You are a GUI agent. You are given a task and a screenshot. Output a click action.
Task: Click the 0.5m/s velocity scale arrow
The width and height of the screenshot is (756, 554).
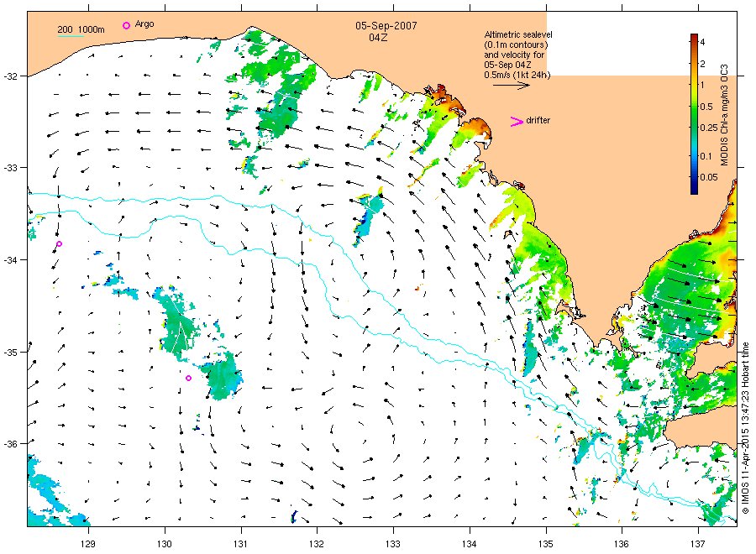pyautogui.click(x=512, y=86)
